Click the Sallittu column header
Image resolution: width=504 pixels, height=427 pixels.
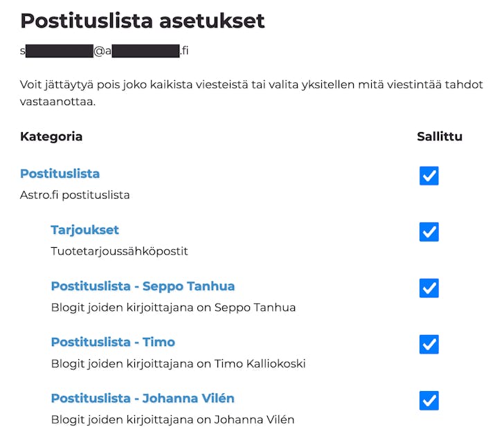[x=440, y=136]
